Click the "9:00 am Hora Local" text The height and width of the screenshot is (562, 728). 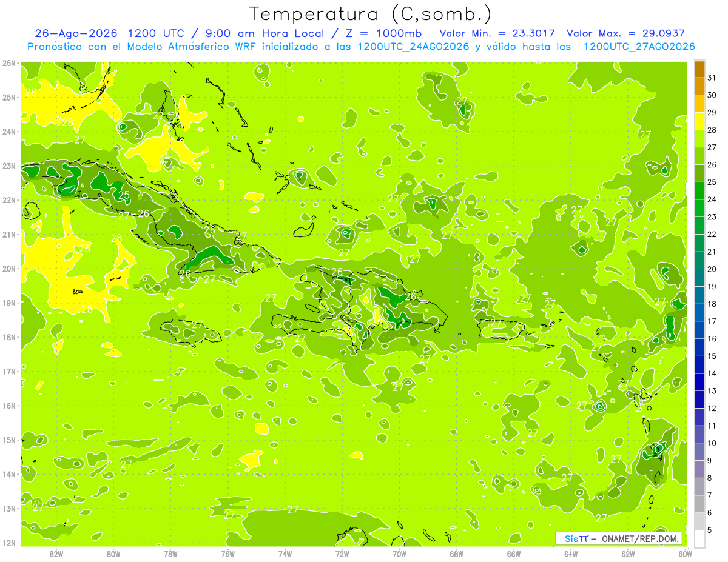(264, 33)
